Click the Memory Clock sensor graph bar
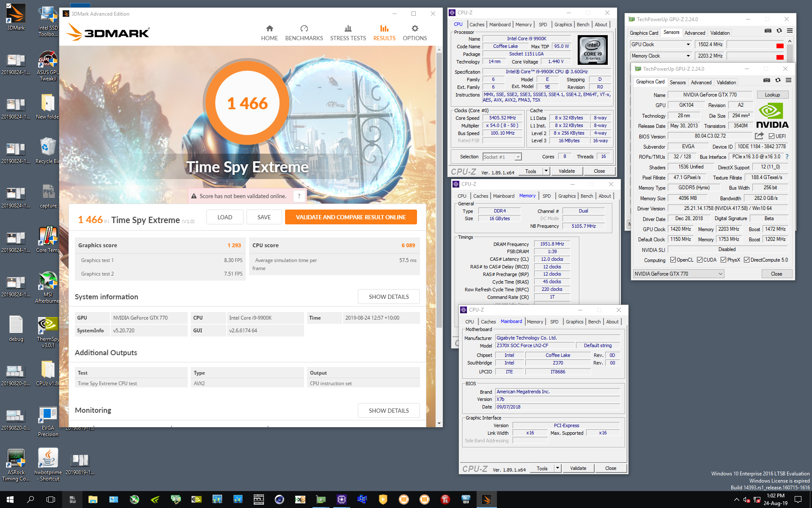Image resolution: width=812 pixels, height=508 pixels. (x=756, y=56)
